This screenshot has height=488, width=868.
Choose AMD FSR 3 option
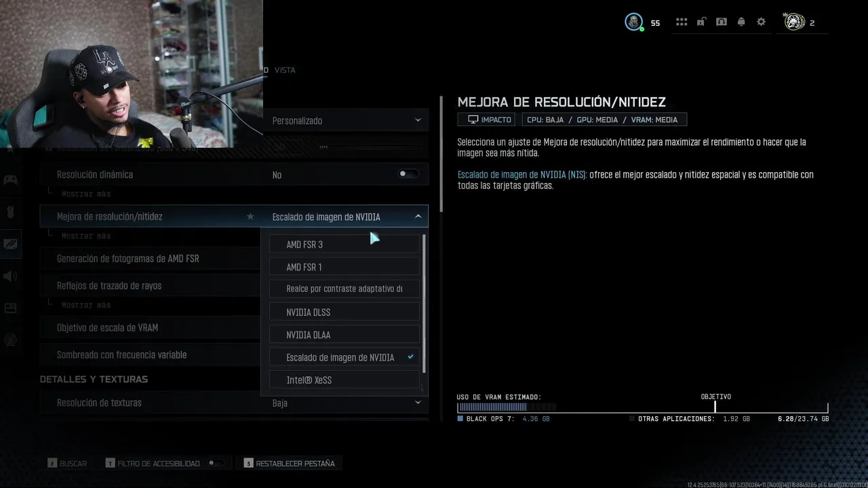344,245
